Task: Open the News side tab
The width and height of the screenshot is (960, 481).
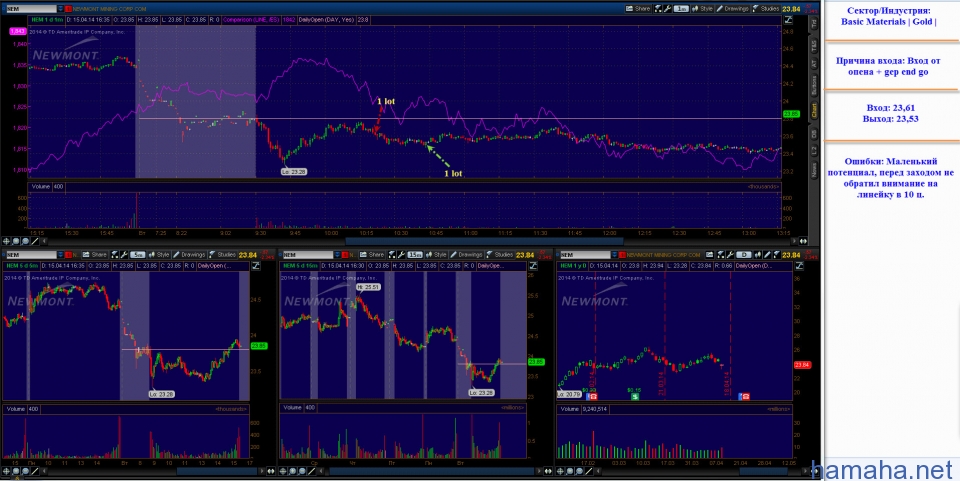Action: 814,170
